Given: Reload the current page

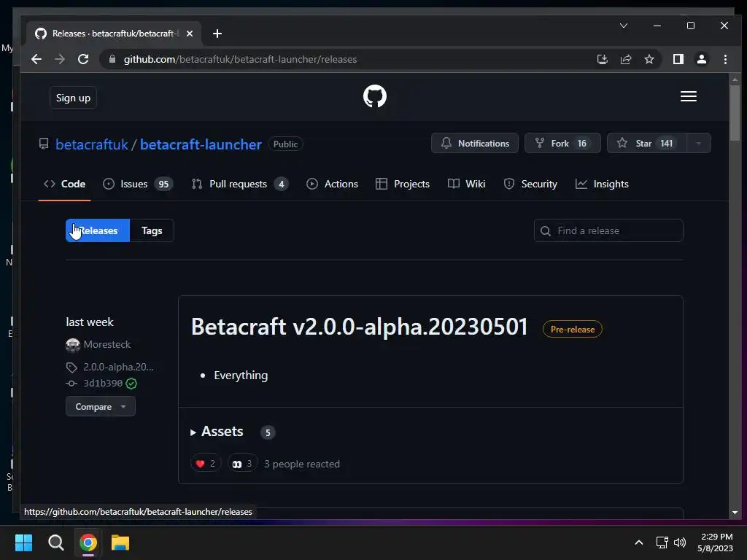Looking at the screenshot, I should click(83, 59).
